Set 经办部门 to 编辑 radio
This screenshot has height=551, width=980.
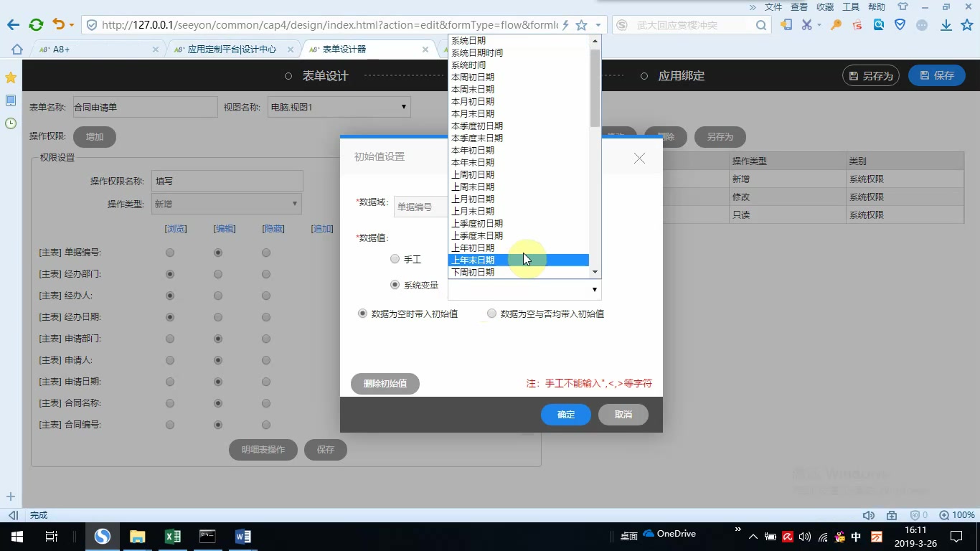coord(218,274)
